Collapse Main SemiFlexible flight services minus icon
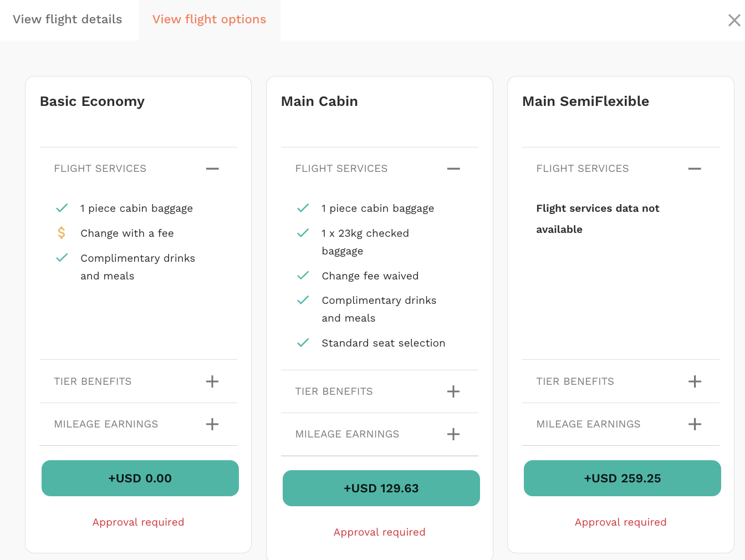745x560 pixels. click(x=695, y=169)
